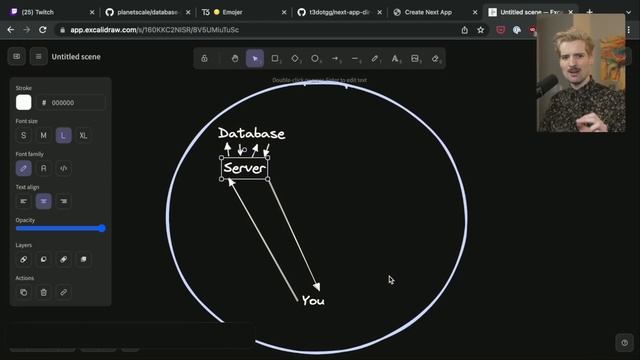Open the tab search dropdown chevron
The image size is (640, 360).
pyautogui.click(x=629, y=12)
